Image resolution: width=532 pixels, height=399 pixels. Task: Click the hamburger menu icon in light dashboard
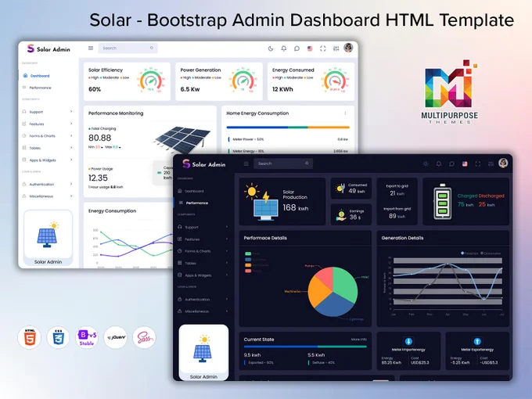[91, 49]
